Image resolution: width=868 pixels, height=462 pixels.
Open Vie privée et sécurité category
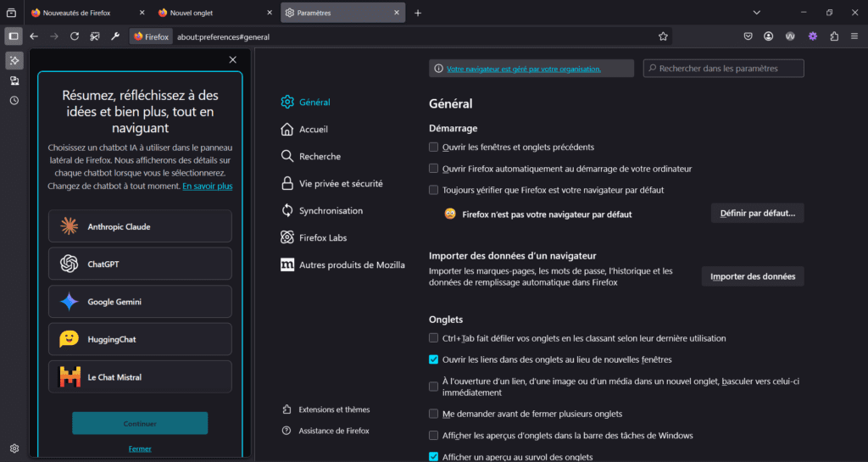click(331, 183)
